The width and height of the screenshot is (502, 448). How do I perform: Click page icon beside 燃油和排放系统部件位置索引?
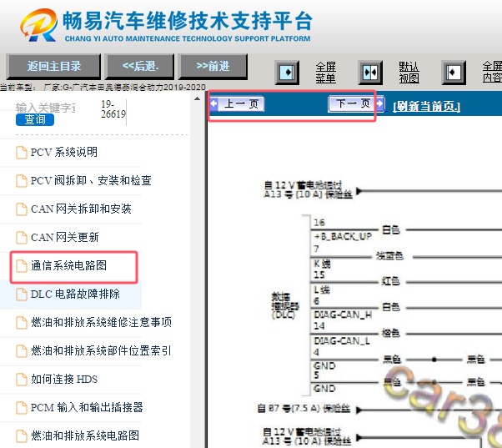[x=22, y=350]
